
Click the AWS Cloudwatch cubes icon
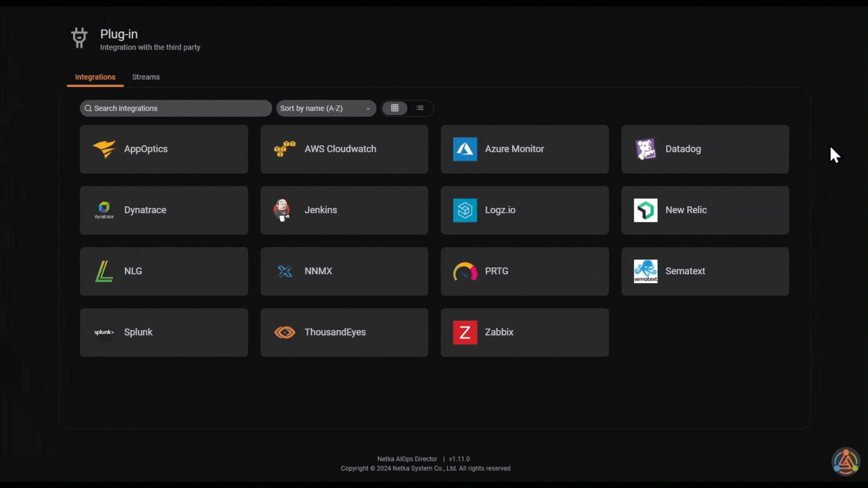point(284,149)
